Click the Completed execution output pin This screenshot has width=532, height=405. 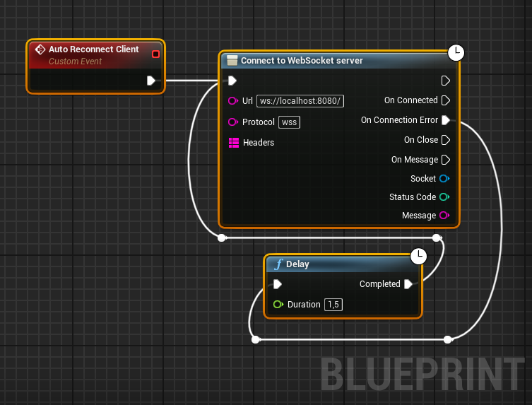(408, 284)
